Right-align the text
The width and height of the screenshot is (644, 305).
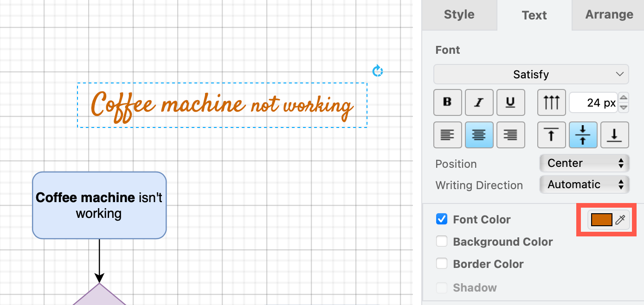click(510, 134)
